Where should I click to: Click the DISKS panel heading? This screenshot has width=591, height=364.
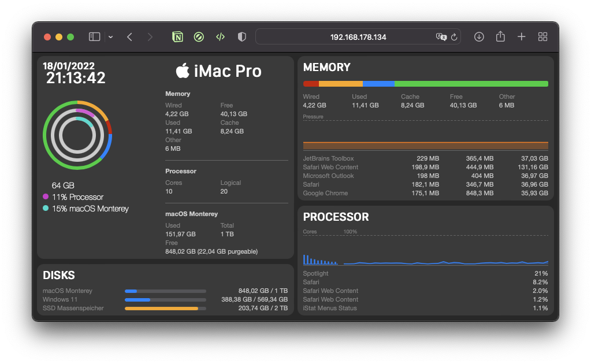[x=59, y=275]
